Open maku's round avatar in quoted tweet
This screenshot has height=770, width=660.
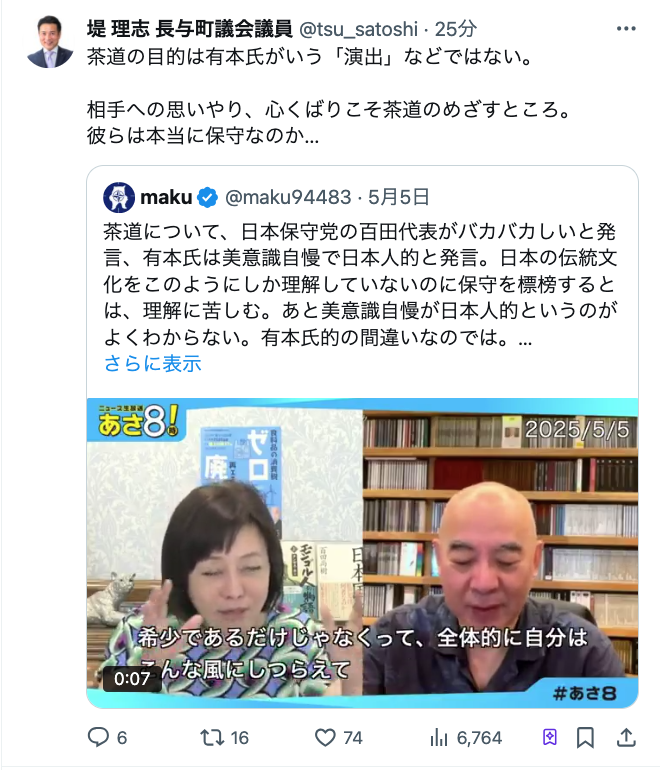point(119,197)
